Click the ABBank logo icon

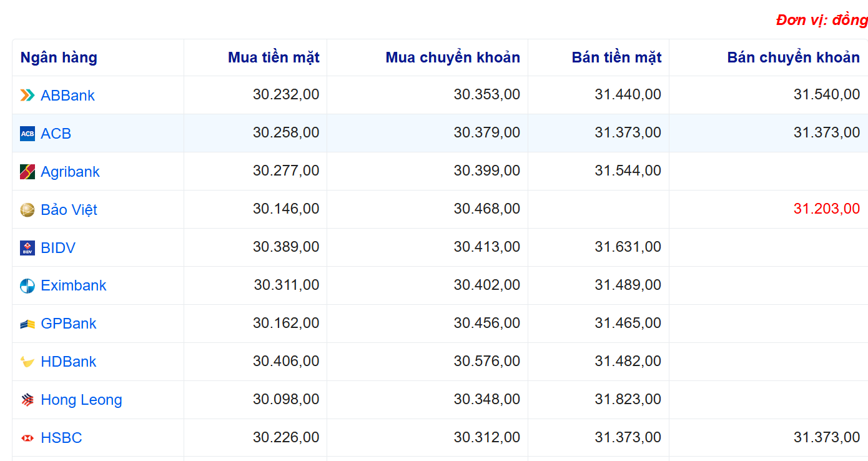[x=27, y=95]
